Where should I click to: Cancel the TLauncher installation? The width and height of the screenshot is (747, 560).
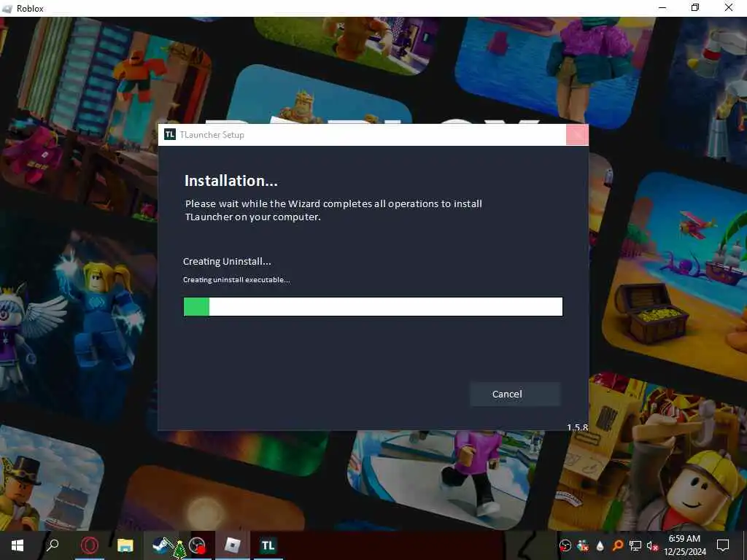point(515,394)
